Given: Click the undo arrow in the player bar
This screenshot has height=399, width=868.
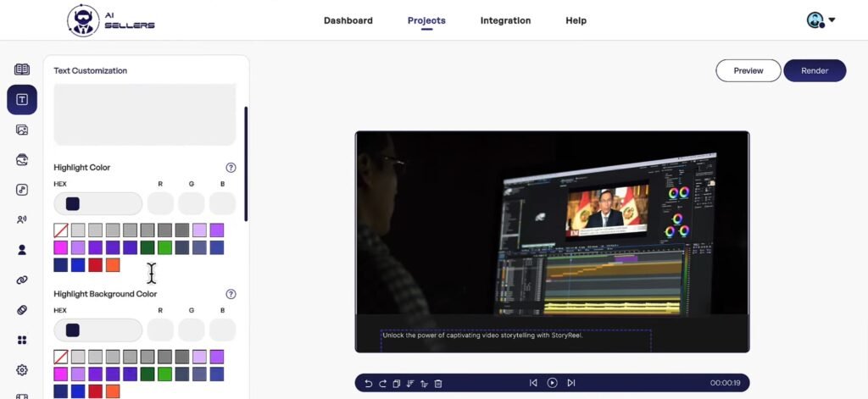Looking at the screenshot, I should 369,383.
